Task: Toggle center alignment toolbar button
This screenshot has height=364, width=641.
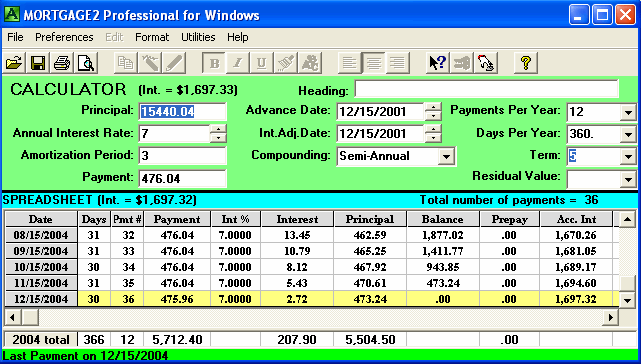Action: (374, 63)
